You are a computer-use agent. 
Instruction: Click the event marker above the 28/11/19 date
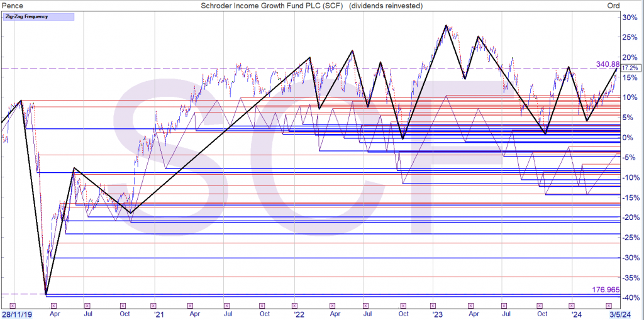click(13, 306)
